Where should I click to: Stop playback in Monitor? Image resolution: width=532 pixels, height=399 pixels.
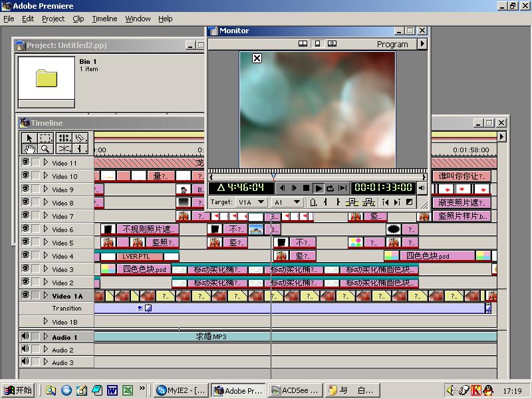[x=306, y=188]
